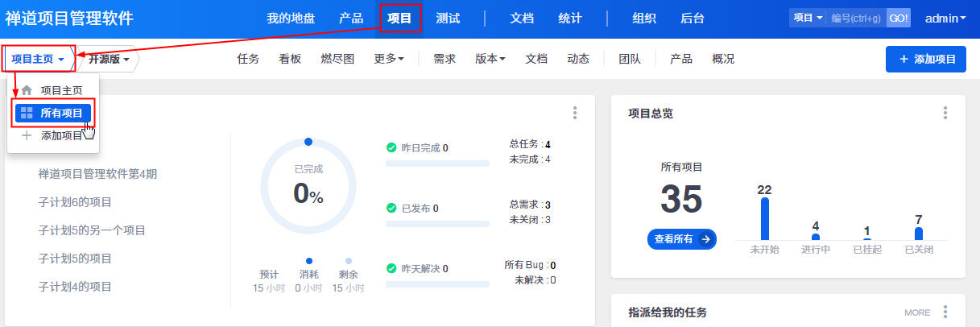
Task: Click the plus icon in dropdown menu
Action: (27, 135)
